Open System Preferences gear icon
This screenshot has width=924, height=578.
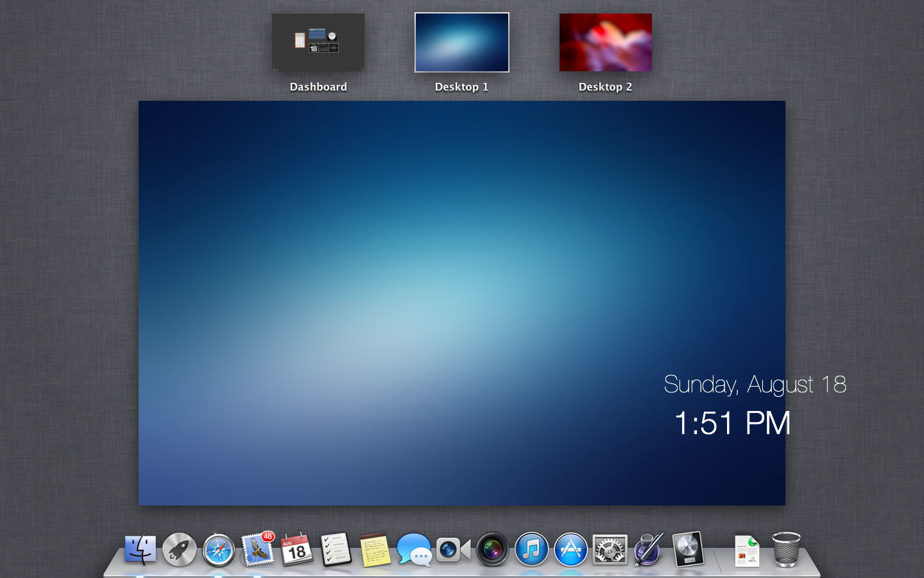tap(610, 550)
